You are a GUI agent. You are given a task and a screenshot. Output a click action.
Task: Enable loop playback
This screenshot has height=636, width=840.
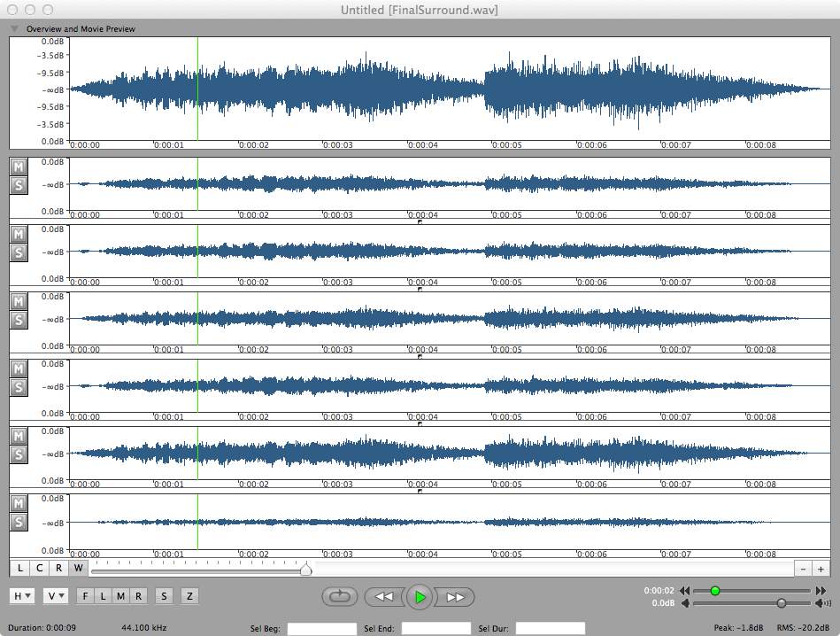point(339,597)
